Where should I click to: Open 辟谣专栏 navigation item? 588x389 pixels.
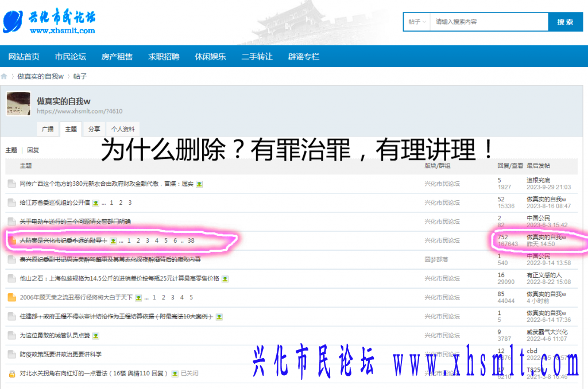click(x=304, y=57)
